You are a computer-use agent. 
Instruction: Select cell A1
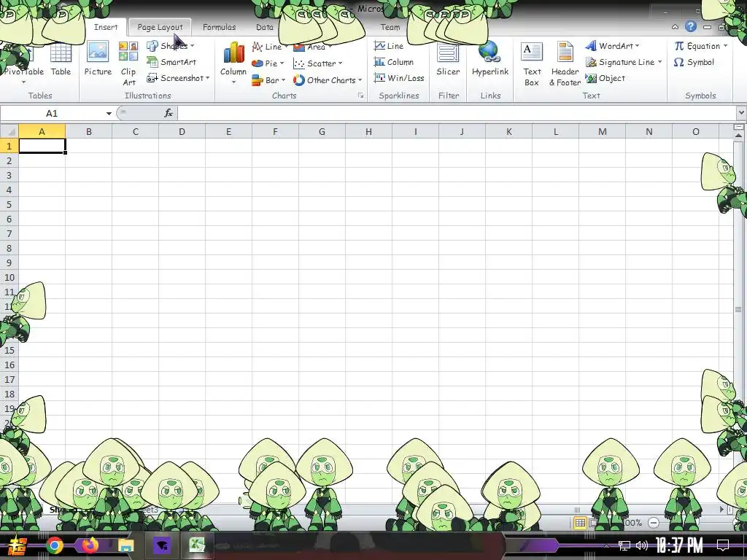42,146
